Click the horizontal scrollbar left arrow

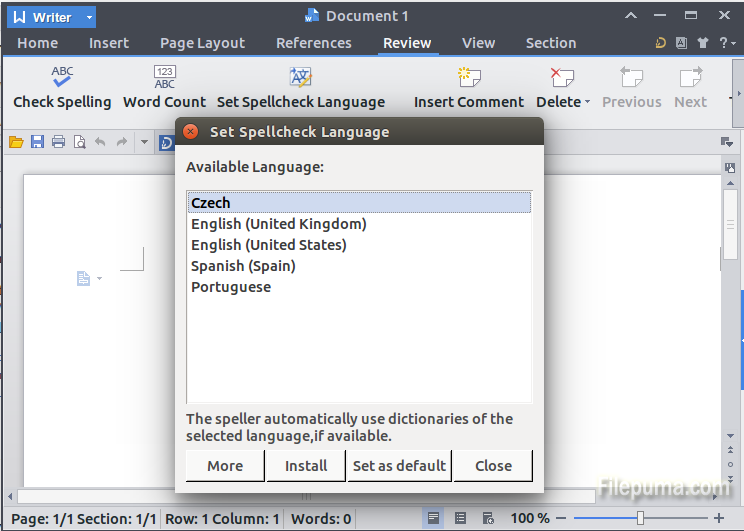click(10, 496)
